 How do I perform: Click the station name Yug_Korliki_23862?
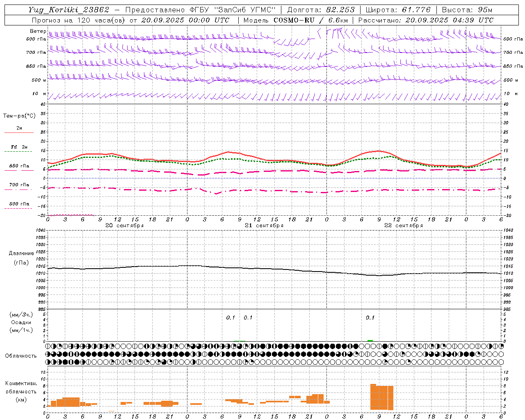(68, 10)
